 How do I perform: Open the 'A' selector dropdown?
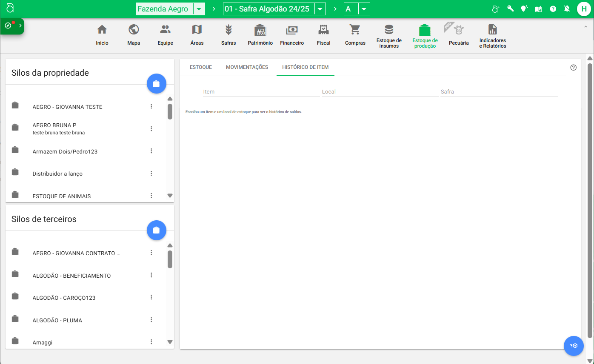click(x=364, y=9)
